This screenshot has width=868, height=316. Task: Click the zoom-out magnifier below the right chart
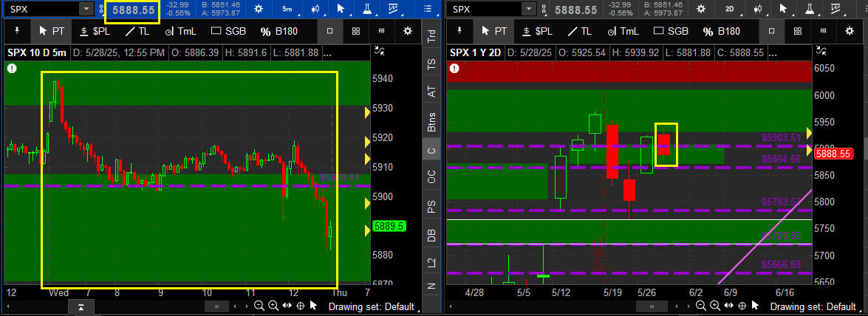(x=700, y=306)
